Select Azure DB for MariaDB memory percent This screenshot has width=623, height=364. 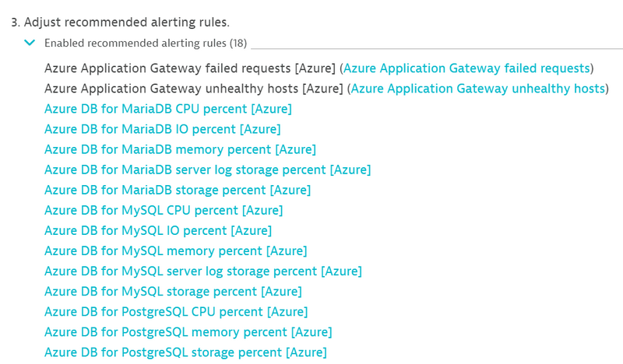[180, 149]
